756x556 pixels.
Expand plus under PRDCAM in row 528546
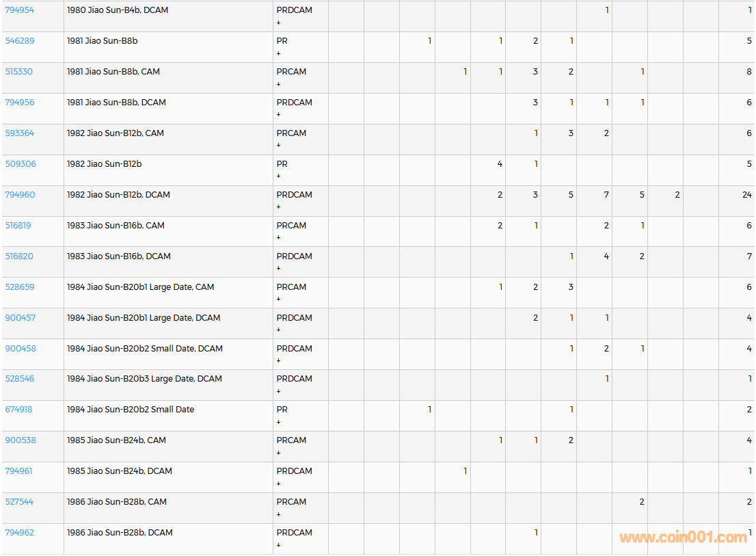click(278, 391)
